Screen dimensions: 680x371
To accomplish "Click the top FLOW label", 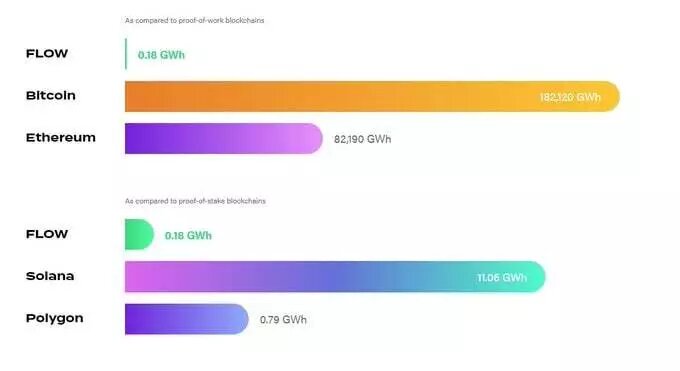I will 47,54.
